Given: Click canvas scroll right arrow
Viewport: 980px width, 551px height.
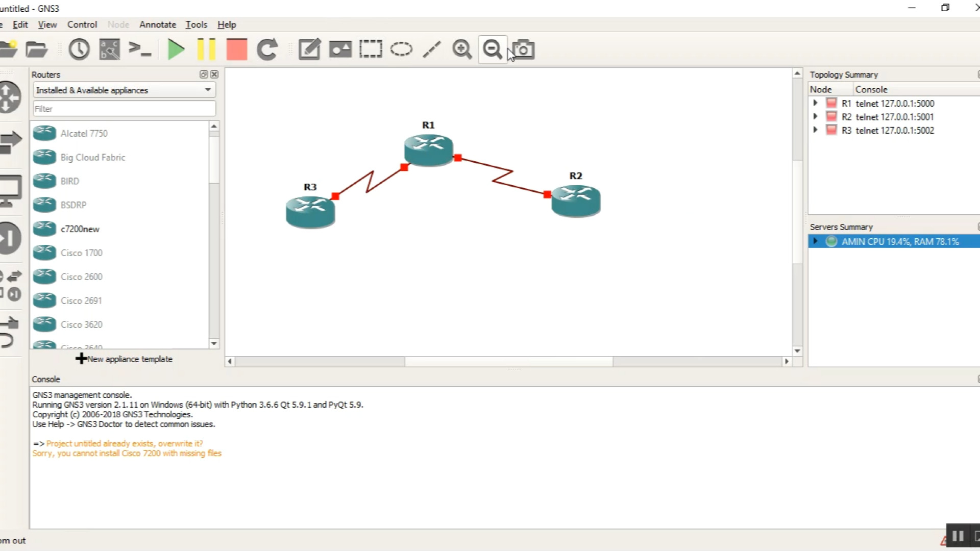Looking at the screenshot, I should pos(787,361).
